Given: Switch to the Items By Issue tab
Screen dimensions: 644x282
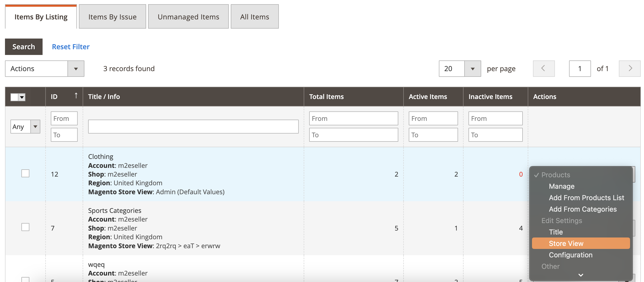Looking at the screenshot, I should [112, 16].
